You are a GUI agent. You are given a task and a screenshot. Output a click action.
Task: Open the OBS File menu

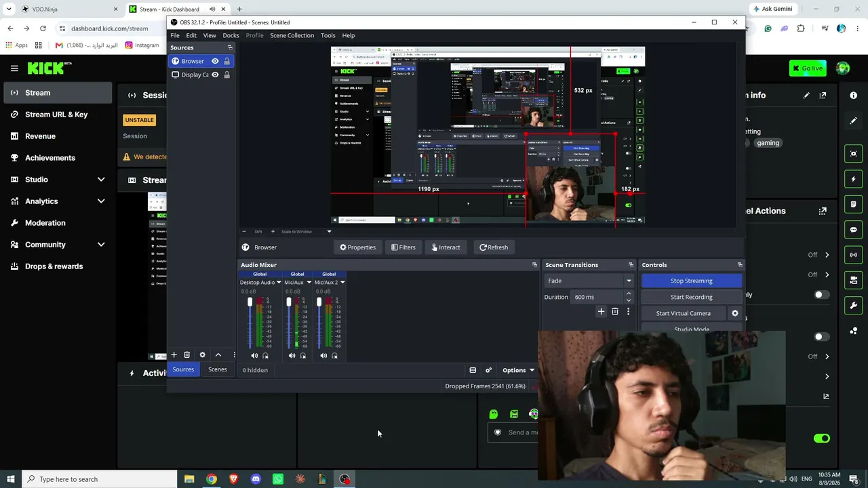(175, 35)
